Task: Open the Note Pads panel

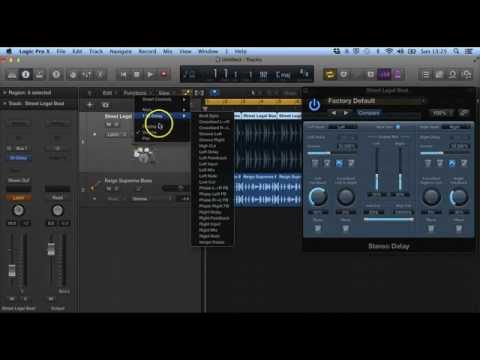Action: click(439, 75)
